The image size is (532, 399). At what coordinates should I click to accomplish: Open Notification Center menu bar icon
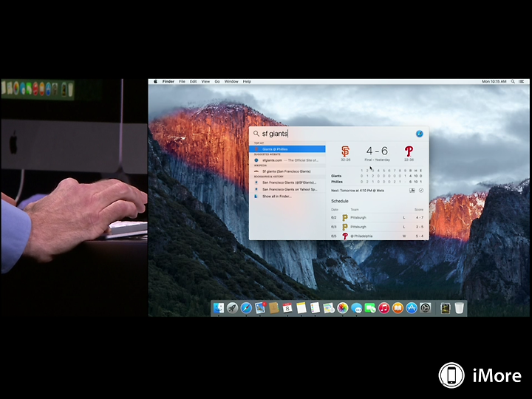pyautogui.click(x=522, y=81)
